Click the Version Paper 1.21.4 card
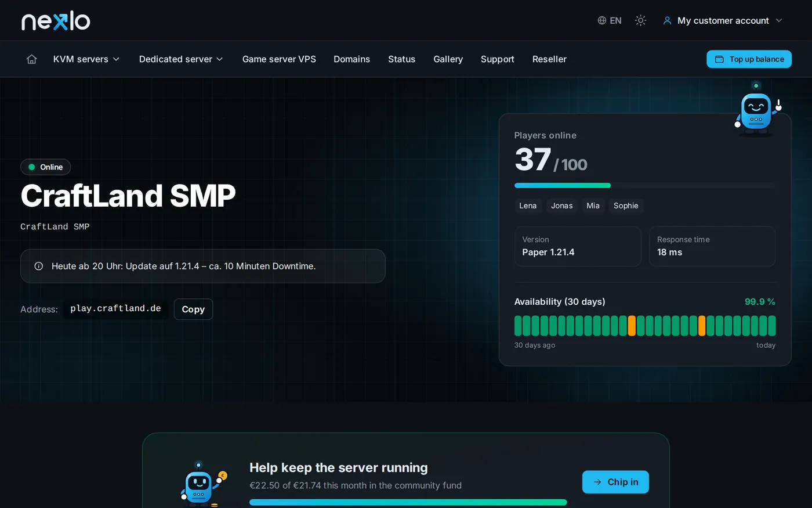Screen dimensions: 812x508 coord(578,246)
